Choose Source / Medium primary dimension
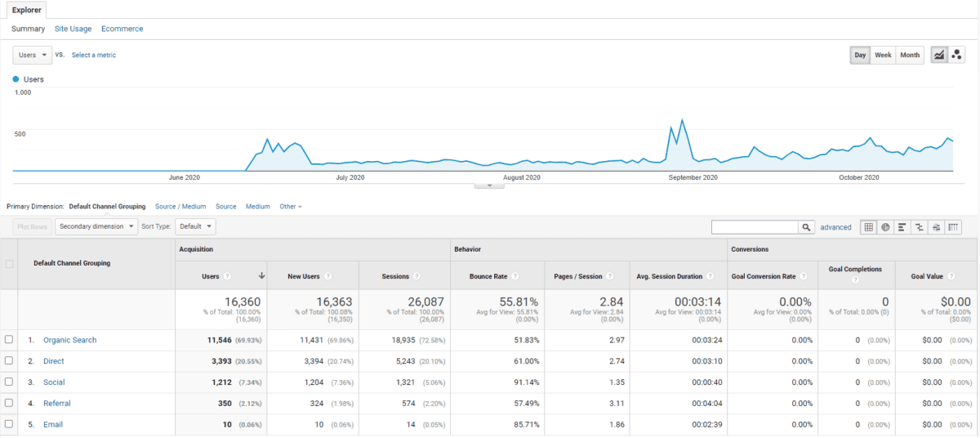This screenshot has height=438, width=980. tap(180, 207)
